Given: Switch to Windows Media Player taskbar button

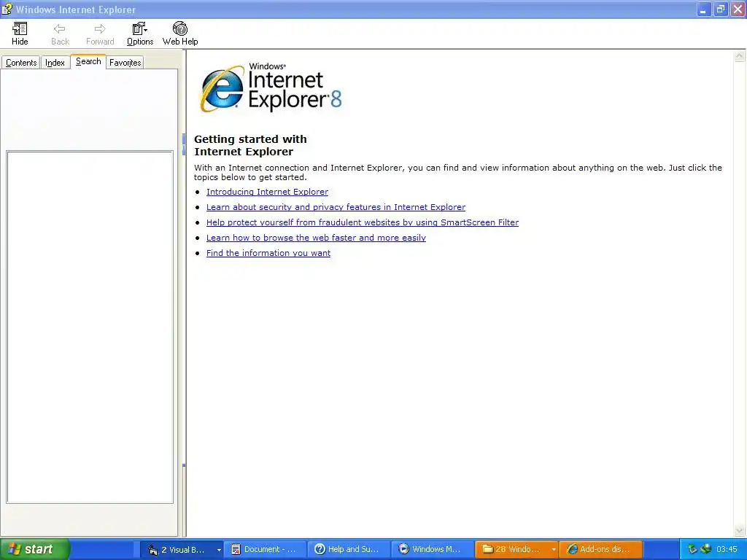Looking at the screenshot, I should (x=432, y=549).
